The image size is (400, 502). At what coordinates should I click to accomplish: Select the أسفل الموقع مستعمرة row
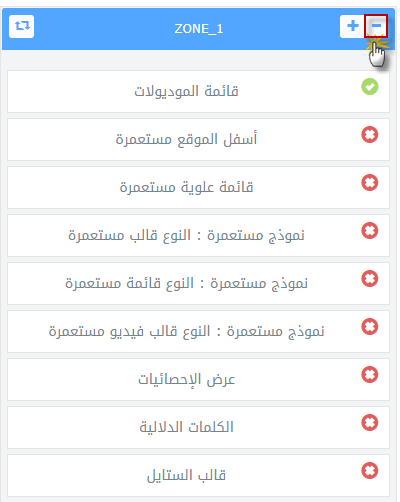pos(198,139)
